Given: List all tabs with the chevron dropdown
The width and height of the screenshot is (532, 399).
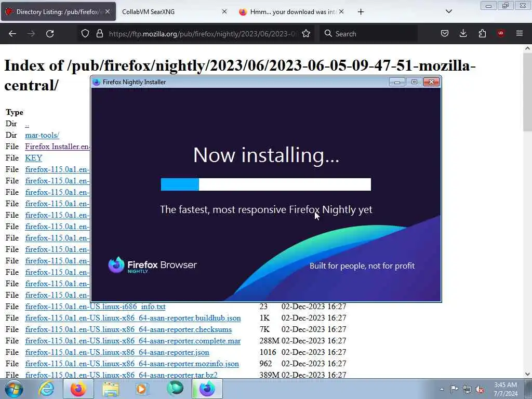Looking at the screenshot, I should coord(448,11).
